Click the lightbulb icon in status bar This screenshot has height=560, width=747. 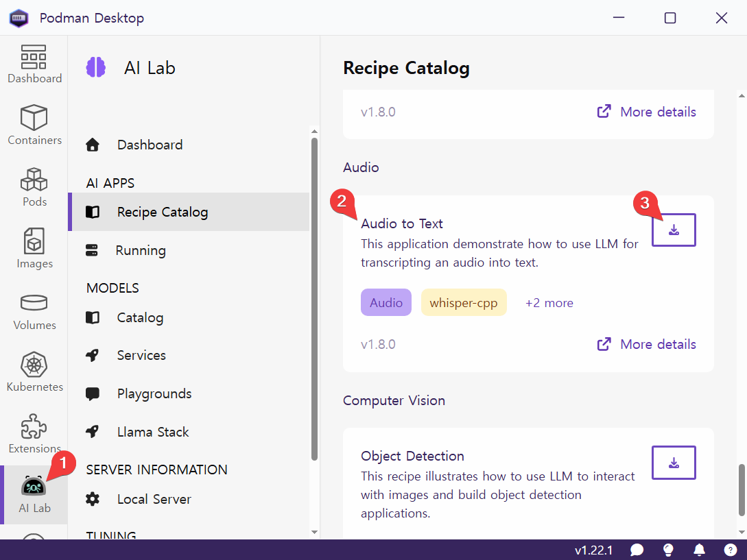click(668, 550)
